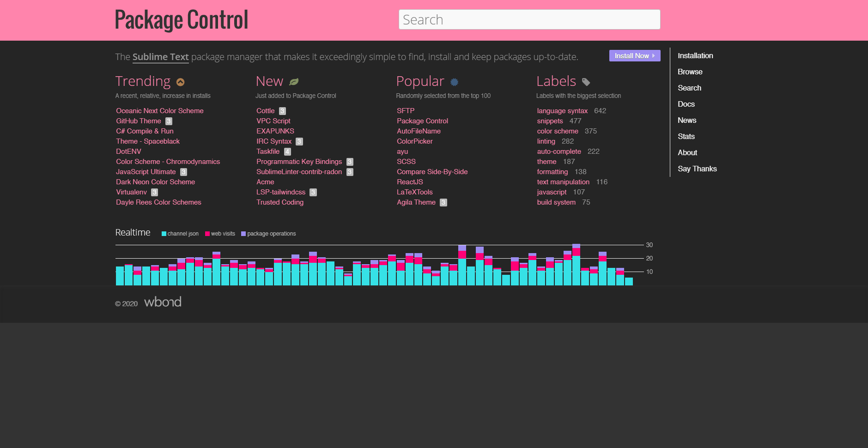Open the Cottle package

click(x=266, y=111)
